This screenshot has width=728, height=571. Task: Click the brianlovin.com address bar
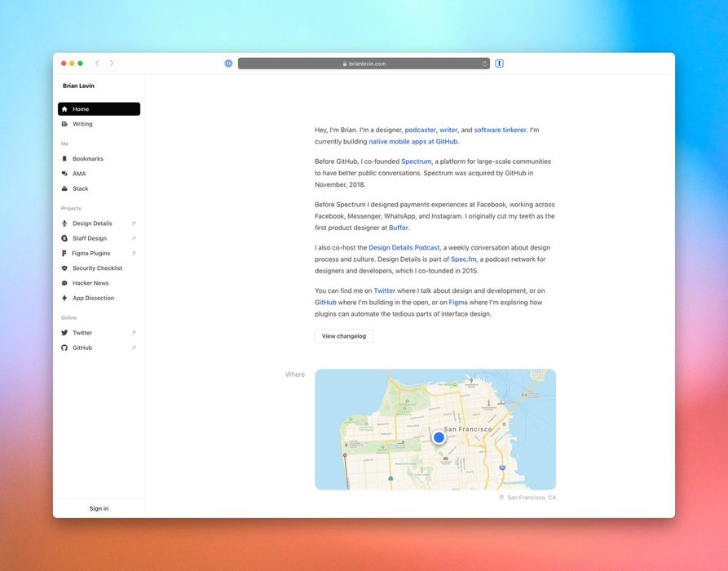point(364,64)
